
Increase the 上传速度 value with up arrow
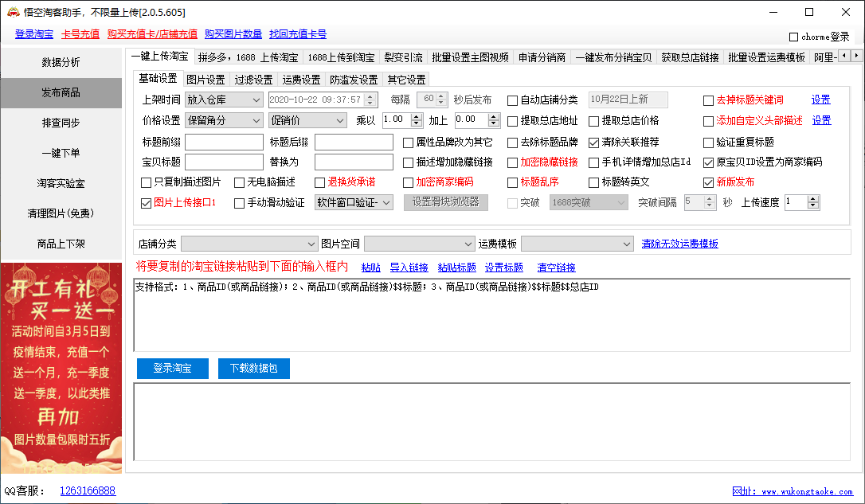[x=813, y=199]
